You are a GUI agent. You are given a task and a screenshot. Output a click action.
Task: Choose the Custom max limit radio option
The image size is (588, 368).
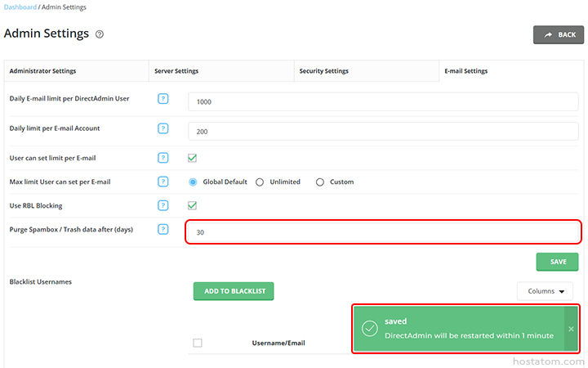(x=320, y=182)
